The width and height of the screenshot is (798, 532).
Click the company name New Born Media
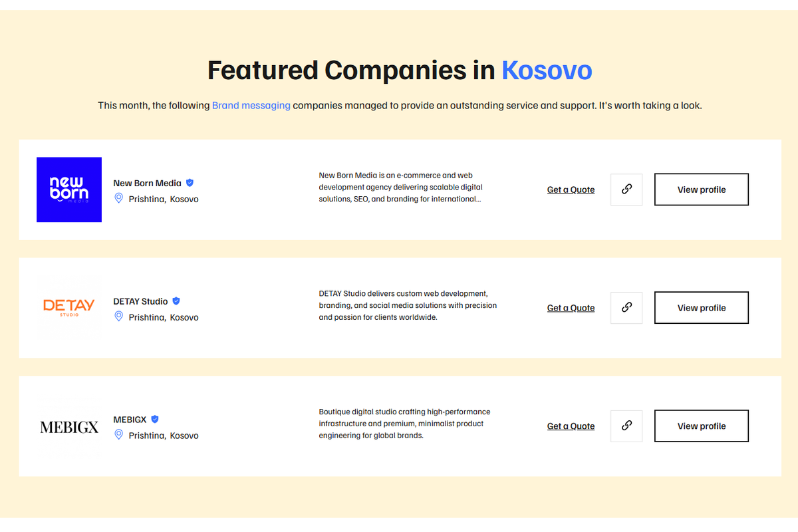[x=146, y=183]
